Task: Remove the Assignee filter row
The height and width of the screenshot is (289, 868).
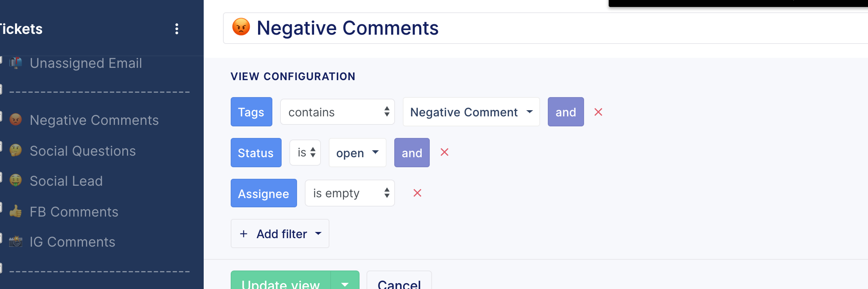Action: pos(417,193)
